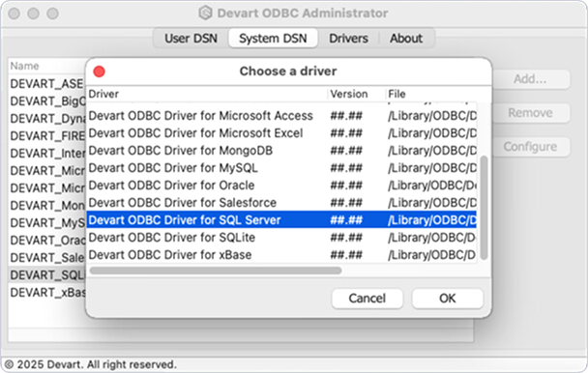
Task: Select Devart ODBC Driver for Salesforce
Action: coord(281,203)
